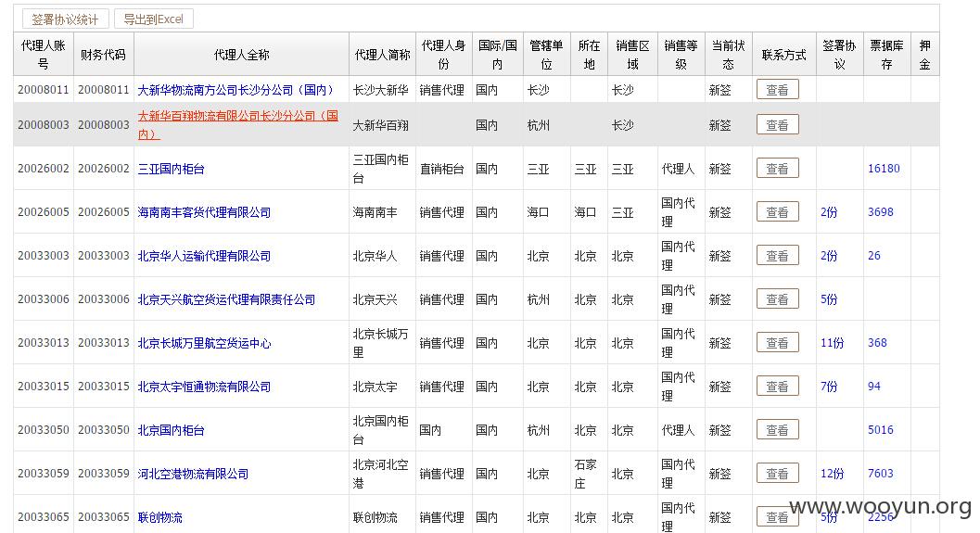Click 查看 button in row 20033050
Screen dimensions: 980x533
pos(778,430)
